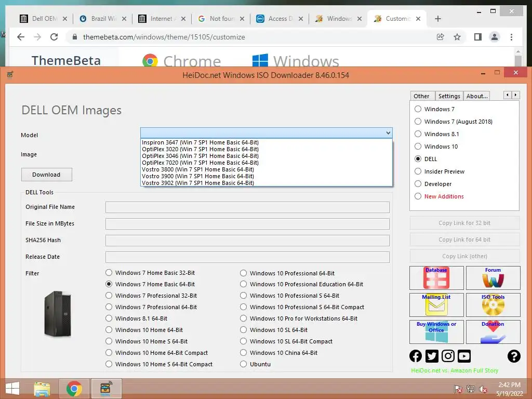Switch to the Not found Chrome tab
The image size is (532, 399).
pos(221,19)
